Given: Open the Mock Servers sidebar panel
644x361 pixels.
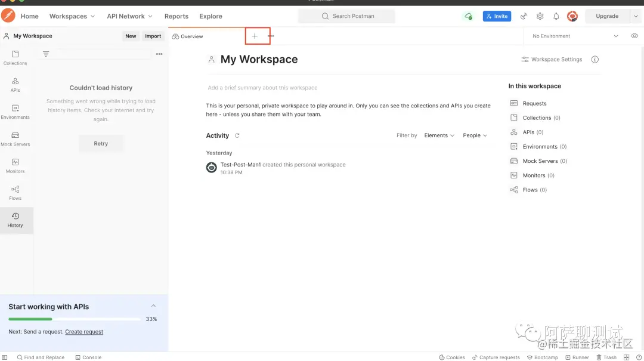Looking at the screenshot, I should (15, 139).
